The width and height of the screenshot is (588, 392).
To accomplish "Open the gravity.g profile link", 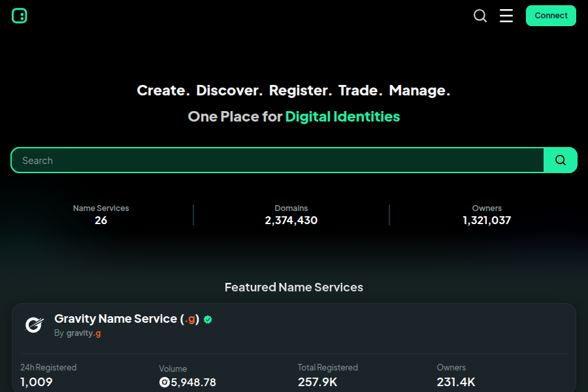I will pos(83,333).
